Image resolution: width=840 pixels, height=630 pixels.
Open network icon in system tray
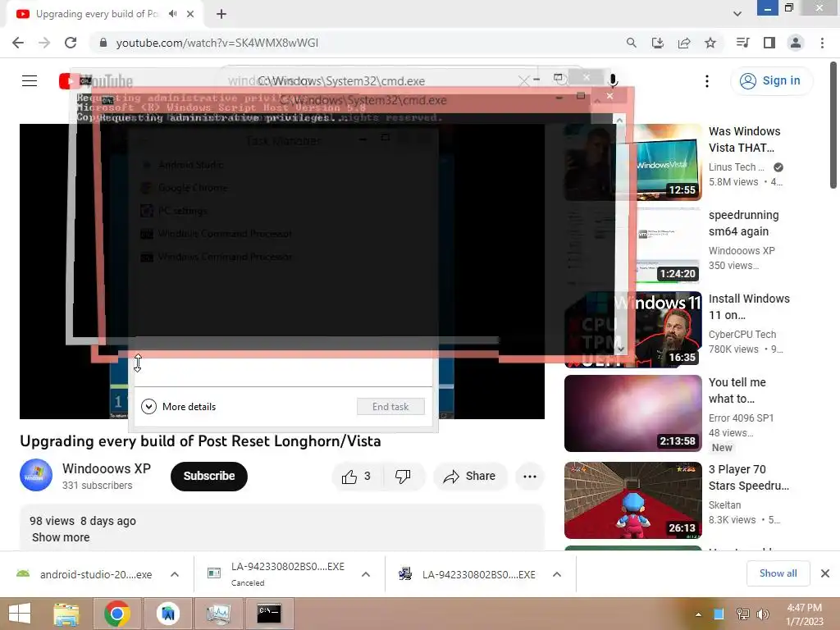[743, 614]
